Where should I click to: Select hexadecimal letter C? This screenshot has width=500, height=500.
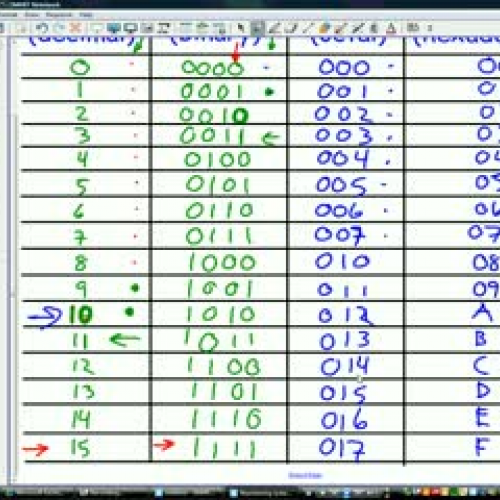coord(481,365)
